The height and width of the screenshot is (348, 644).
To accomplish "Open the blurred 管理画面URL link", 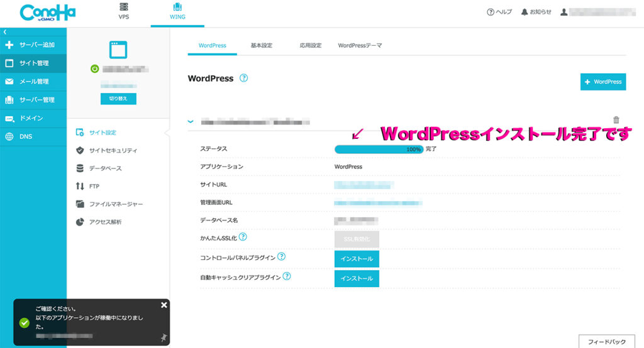I will pos(378,203).
